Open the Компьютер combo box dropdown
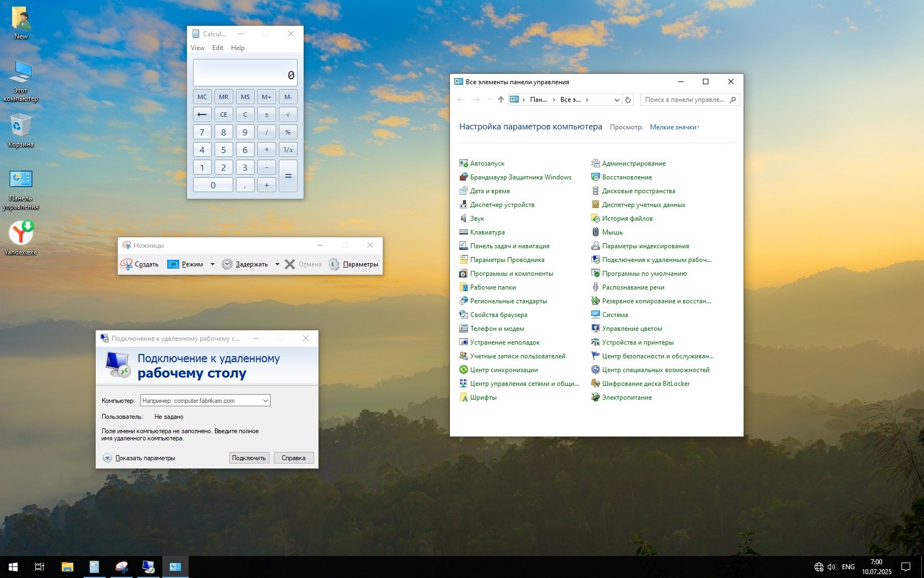924x578 pixels. coord(265,401)
